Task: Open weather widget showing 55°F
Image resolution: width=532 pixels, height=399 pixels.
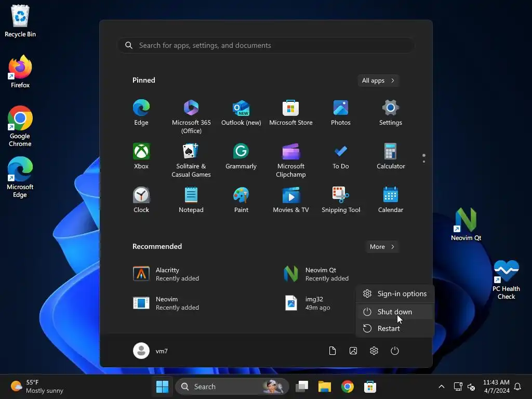Action: click(37, 387)
